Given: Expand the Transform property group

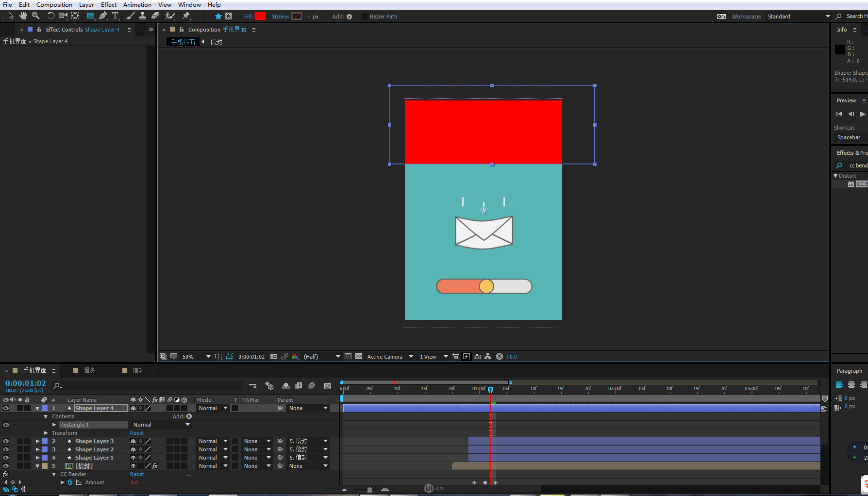Looking at the screenshot, I should pos(46,433).
